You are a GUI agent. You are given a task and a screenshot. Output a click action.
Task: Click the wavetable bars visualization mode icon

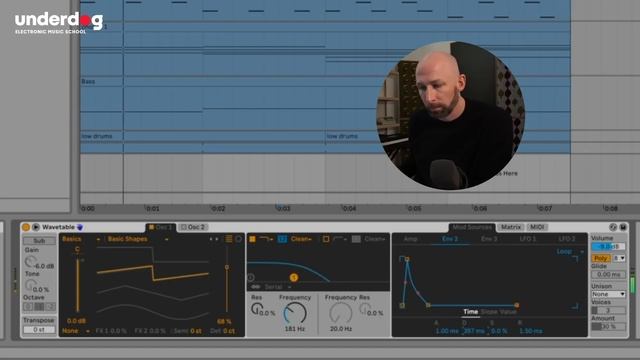coord(229,239)
